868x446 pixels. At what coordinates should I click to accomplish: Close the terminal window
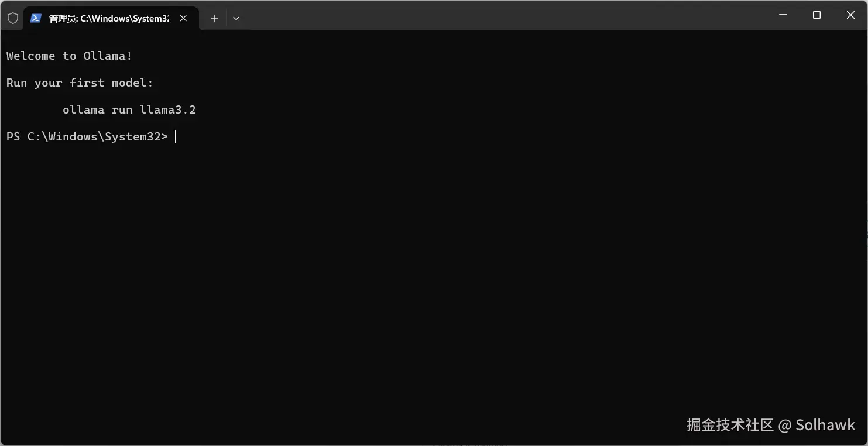coord(850,15)
